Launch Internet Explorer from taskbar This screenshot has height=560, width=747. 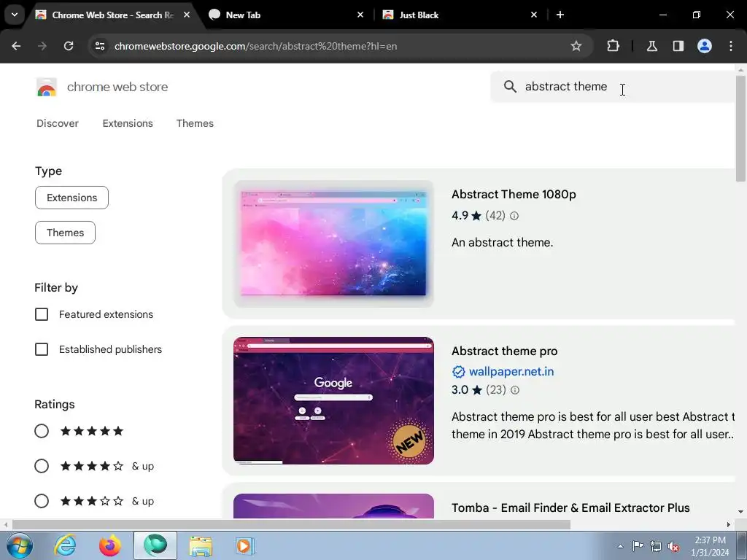click(x=65, y=545)
